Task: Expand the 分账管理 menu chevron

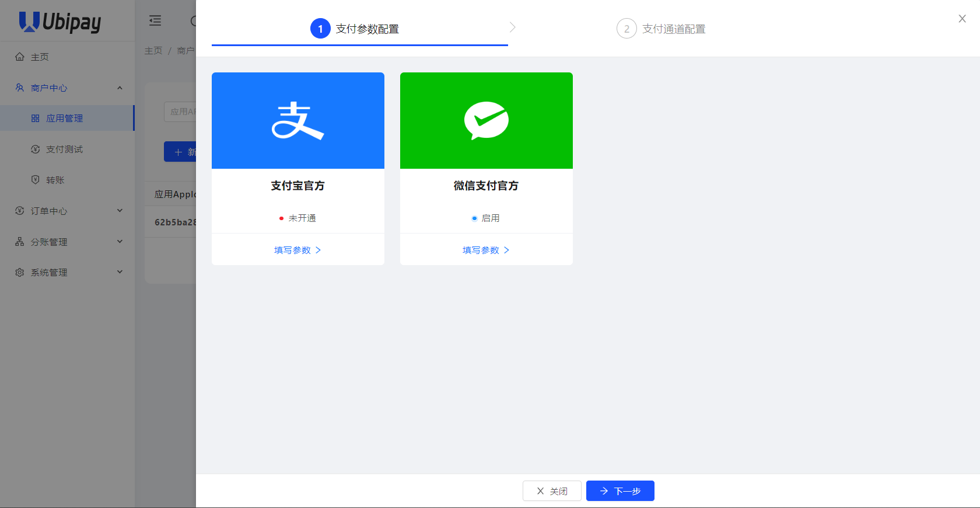Action: 120,242
